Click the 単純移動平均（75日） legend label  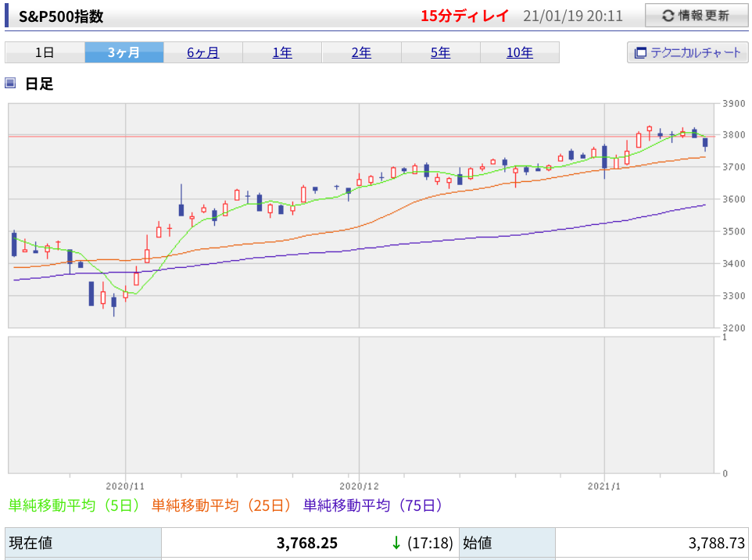(x=373, y=505)
